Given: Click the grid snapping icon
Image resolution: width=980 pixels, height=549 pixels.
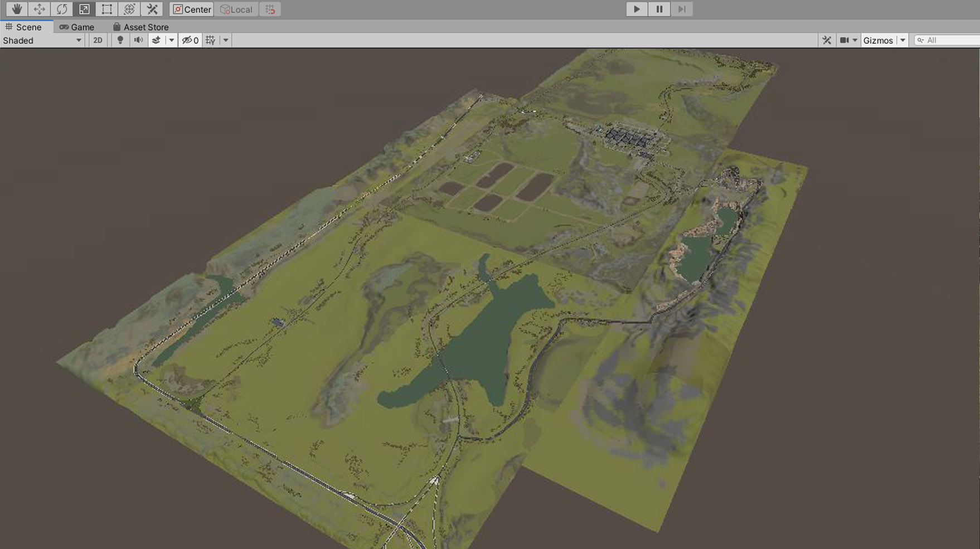Looking at the screenshot, I should point(270,9).
